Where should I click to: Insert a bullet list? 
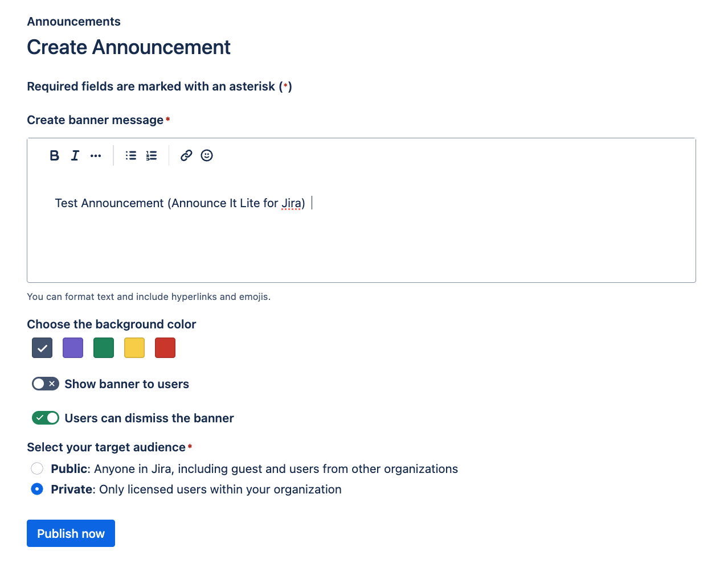pos(131,155)
